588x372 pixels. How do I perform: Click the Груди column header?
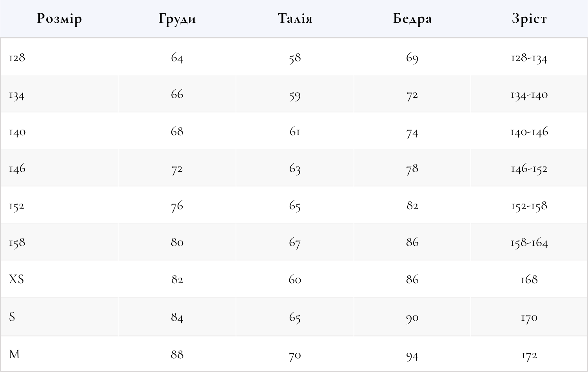pyautogui.click(x=177, y=18)
